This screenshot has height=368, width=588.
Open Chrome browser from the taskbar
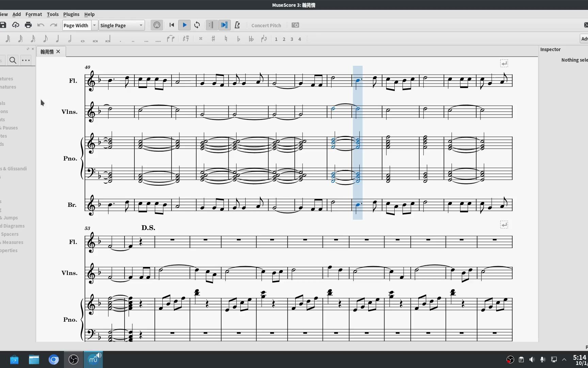tap(54, 359)
